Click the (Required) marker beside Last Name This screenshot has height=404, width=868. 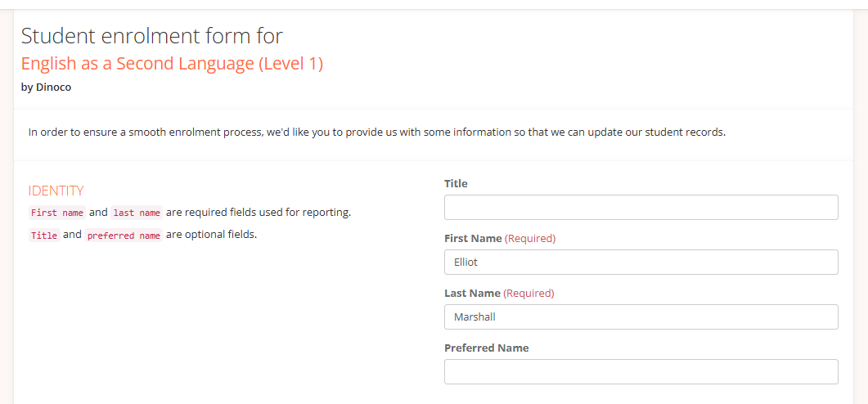528,294
